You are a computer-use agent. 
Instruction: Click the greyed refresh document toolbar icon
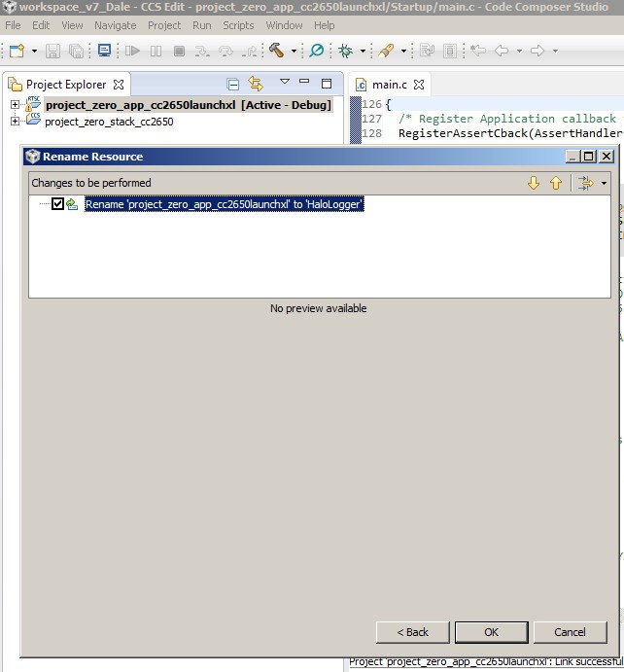[x=427, y=51]
